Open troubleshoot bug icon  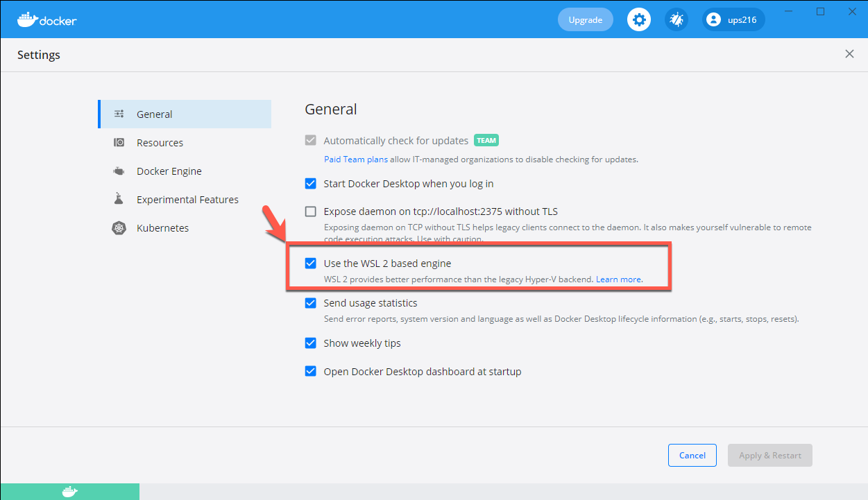[x=676, y=19]
